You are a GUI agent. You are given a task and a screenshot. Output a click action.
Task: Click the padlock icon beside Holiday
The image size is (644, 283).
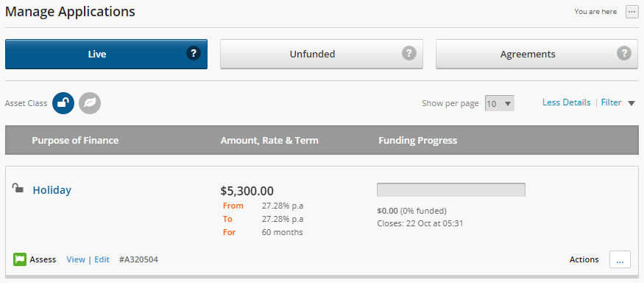(x=17, y=188)
